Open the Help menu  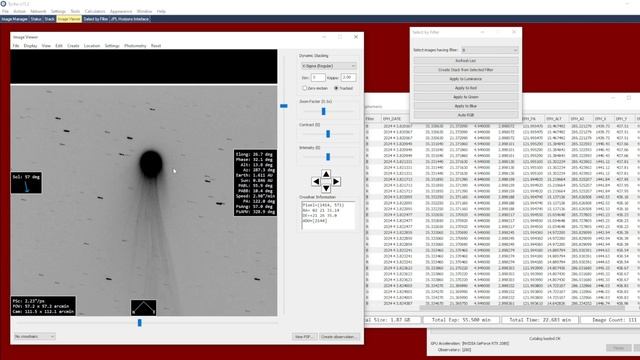click(x=161, y=11)
